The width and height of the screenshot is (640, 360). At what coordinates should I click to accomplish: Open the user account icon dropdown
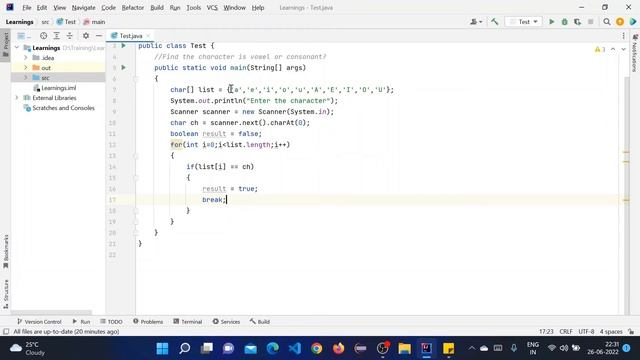click(476, 22)
